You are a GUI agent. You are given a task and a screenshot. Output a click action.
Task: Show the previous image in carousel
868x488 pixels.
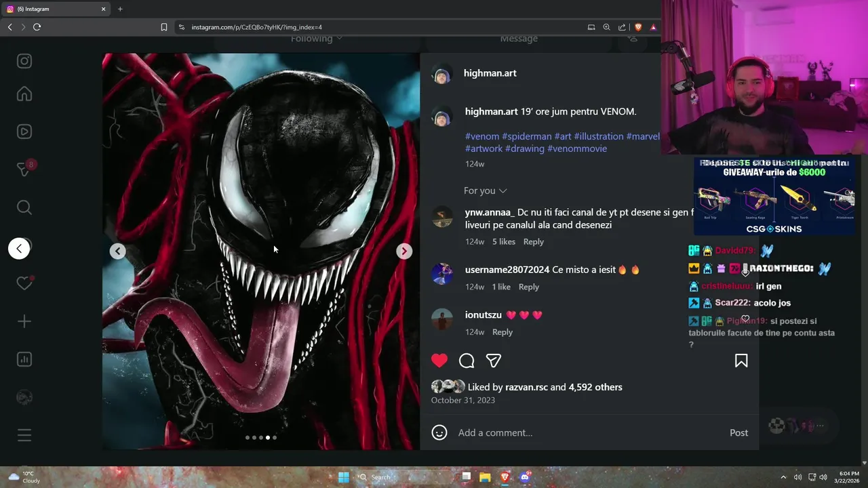(x=118, y=251)
